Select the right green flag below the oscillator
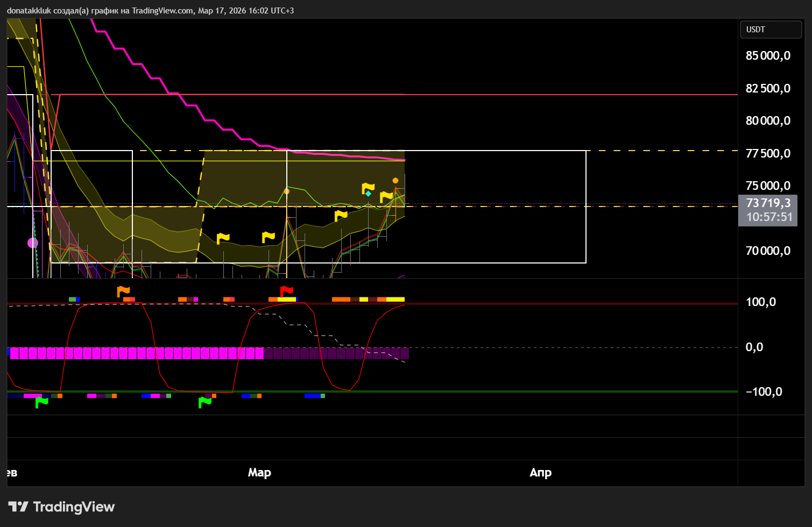The height and width of the screenshot is (527, 812). click(x=205, y=402)
